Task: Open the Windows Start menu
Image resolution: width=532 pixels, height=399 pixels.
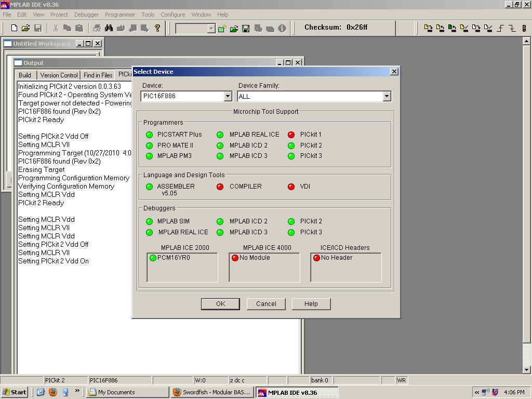Action: [x=14, y=392]
